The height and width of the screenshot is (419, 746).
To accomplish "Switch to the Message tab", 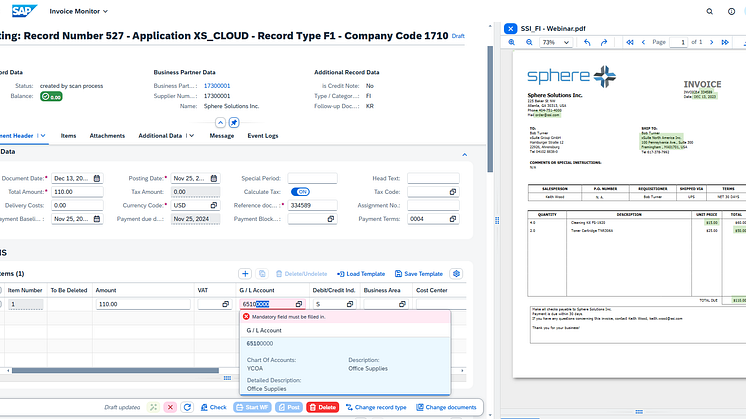I will tap(222, 136).
